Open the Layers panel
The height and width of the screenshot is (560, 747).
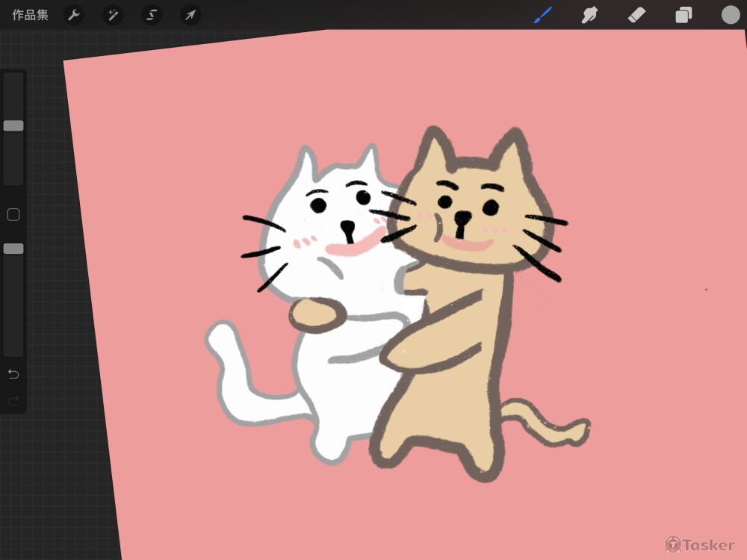(x=684, y=15)
